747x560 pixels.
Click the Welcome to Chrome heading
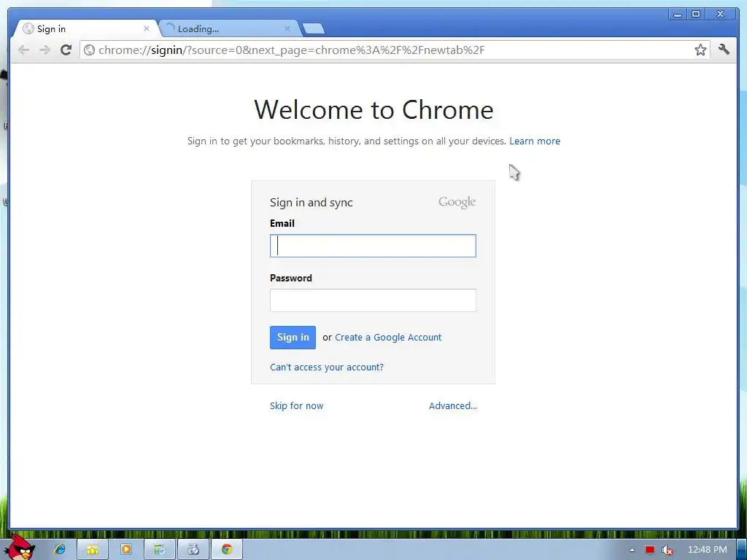pyautogui.click(x=374, y=110)
